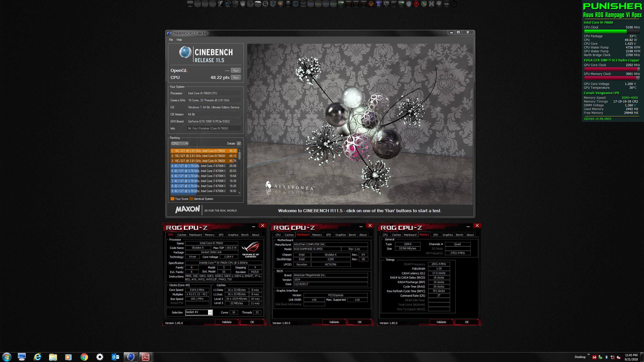Click the blue equalizer icon in the top dock
The width and height of the screenshot is (644, 362).
(x=379, y=4)
